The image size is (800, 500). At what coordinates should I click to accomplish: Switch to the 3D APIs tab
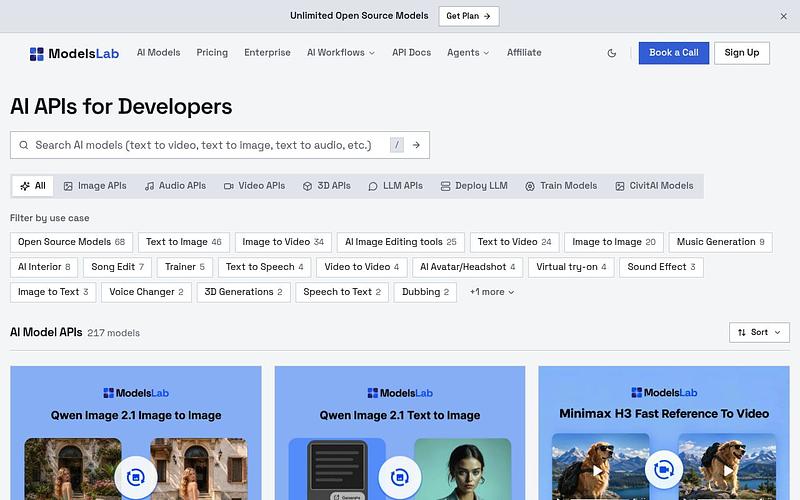click(327, 186)
